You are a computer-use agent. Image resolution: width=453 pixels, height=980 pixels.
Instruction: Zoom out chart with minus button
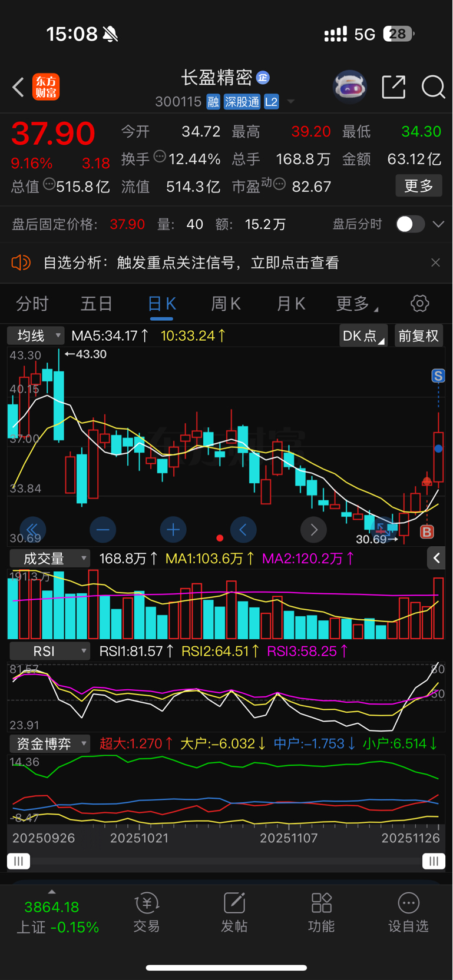pyautogui.click(x=102, y=530)
